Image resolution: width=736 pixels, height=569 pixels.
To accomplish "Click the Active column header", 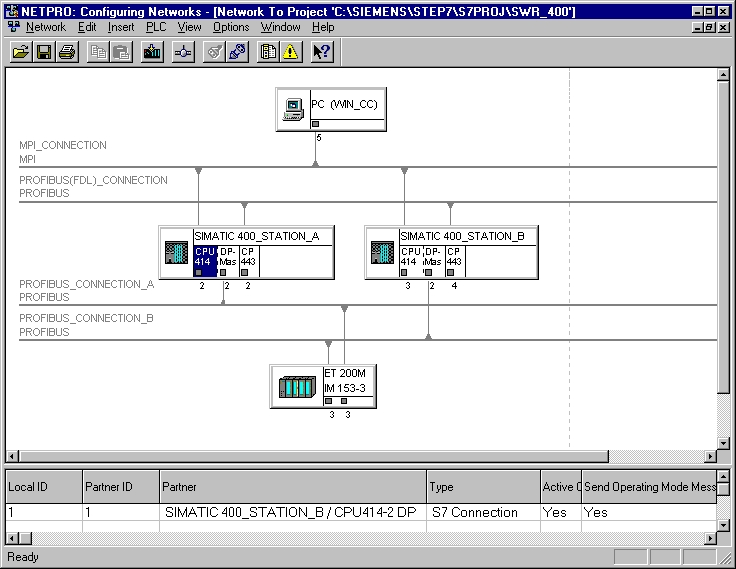I will [561, 487].
